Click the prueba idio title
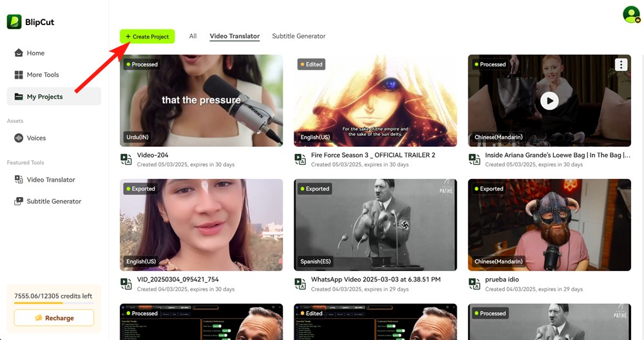644x340 pixels. [x=502, y=279]
